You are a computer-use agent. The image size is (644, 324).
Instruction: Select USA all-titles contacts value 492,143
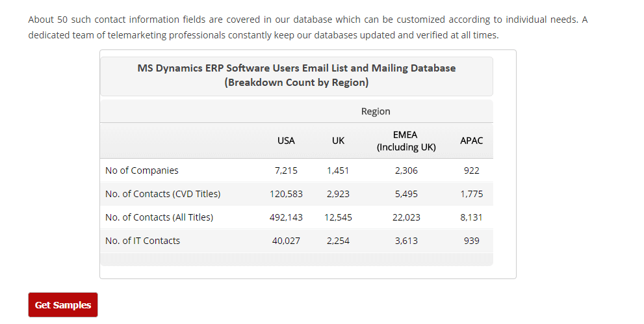286,217
